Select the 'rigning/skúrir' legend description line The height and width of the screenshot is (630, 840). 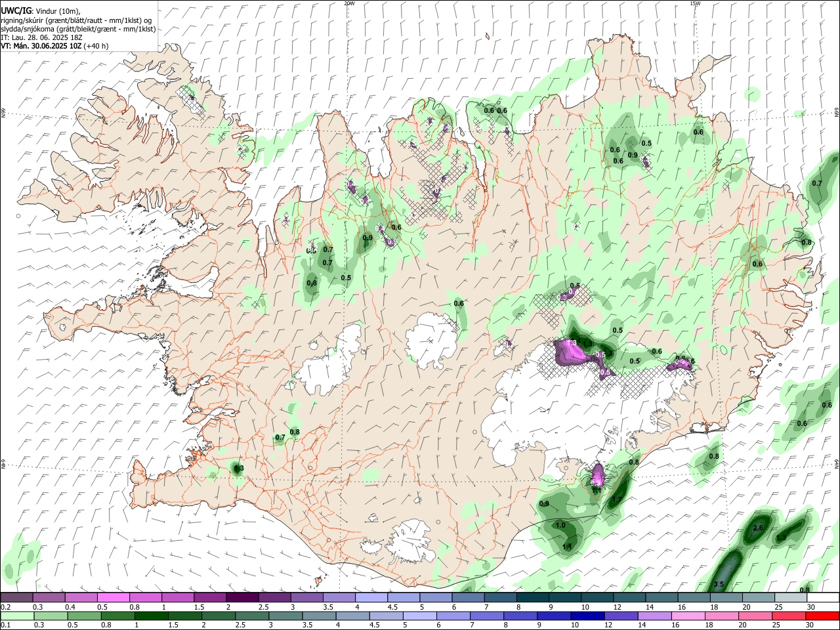pos(75,20)
